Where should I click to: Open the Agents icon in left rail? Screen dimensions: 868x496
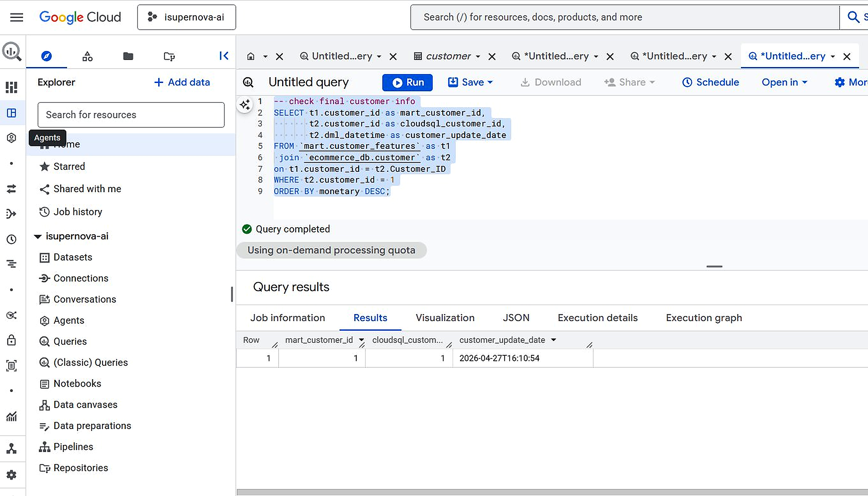(x=11, y=138)
